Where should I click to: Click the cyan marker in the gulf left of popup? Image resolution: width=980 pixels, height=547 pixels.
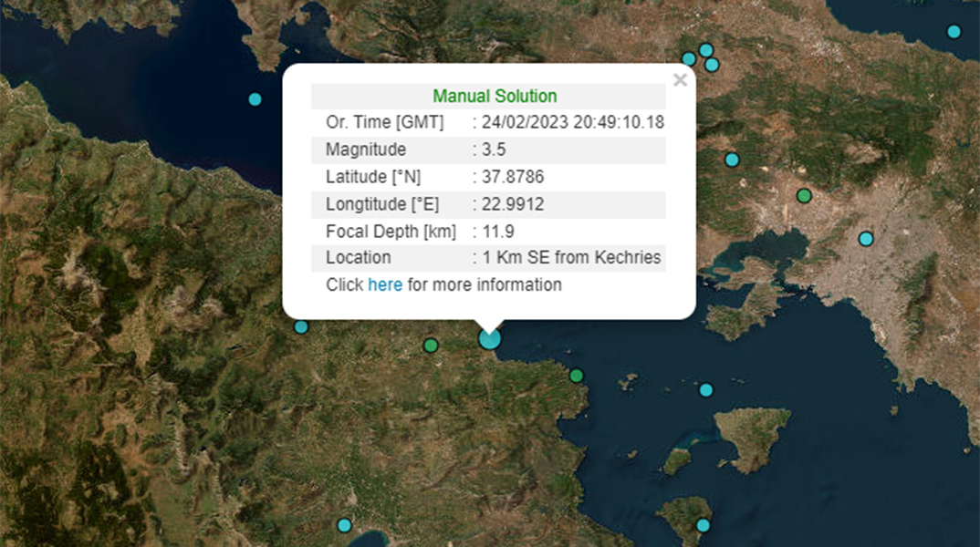tap(255, 99)
